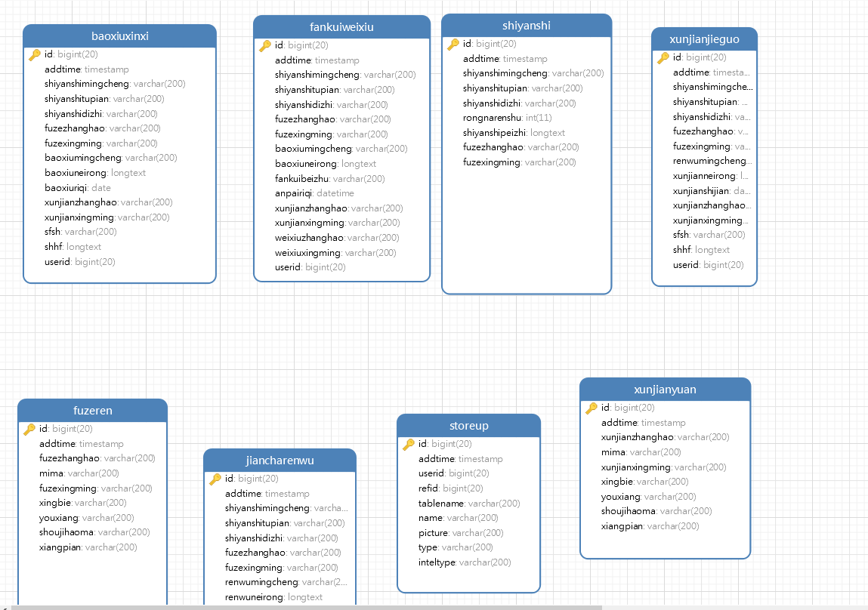This screenshot has height=610, width=868.
Task: Select userid field in xunjianjieguo table
Action: coord(708,265)
